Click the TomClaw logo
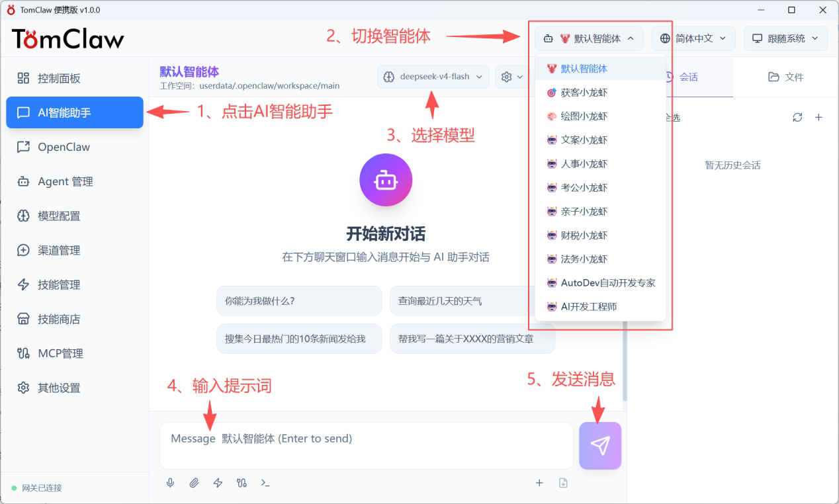839x504 pixels. [x=68, y=39]
